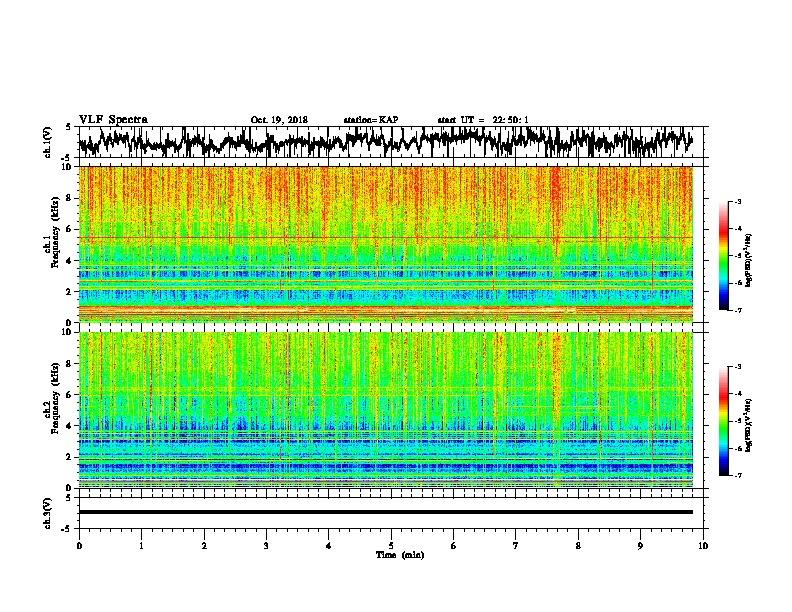Image resolution: width=792 pixels, height=612 pixels.
Task: Click time axis tick label "4"
Action: click(329, 546)
